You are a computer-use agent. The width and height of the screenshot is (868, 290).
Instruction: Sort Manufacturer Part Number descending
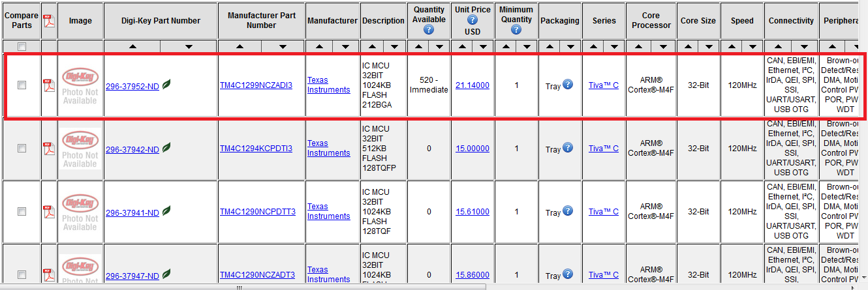pyautogui.click(x=283, y=47)
